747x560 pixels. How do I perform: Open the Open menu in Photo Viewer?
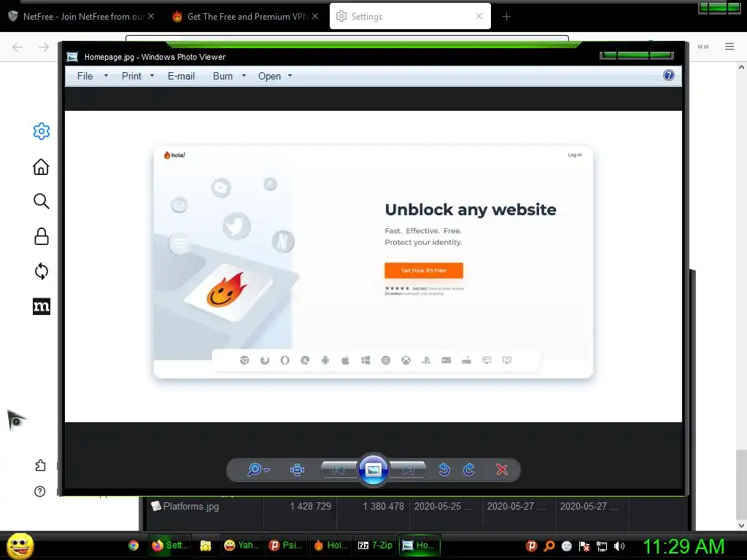[270, 76]
